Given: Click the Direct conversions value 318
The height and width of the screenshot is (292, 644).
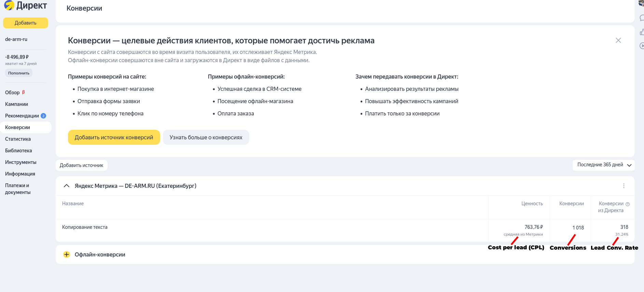Looking at the screenshot, I should [x=624, y=227].
